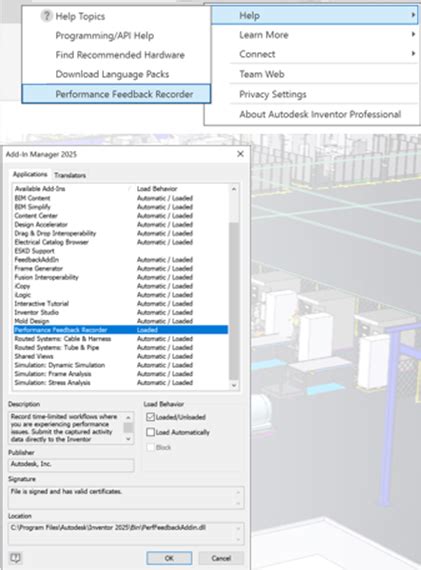The image size is (421, 570).
Task: Select Simulation: Stress Analysis row
Action: (x=121, y=382)
